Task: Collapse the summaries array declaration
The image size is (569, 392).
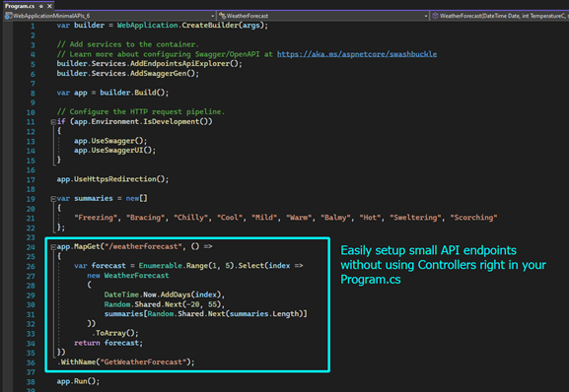Action: 53,199
